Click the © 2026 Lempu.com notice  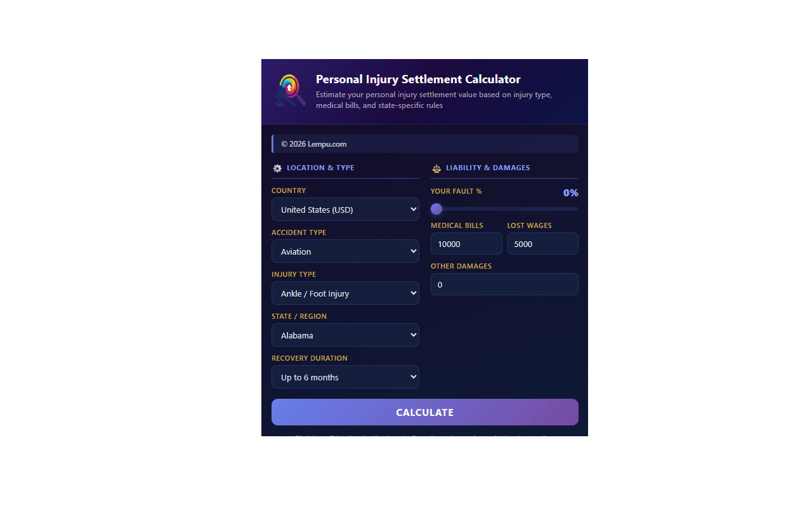tap(314, 144)
